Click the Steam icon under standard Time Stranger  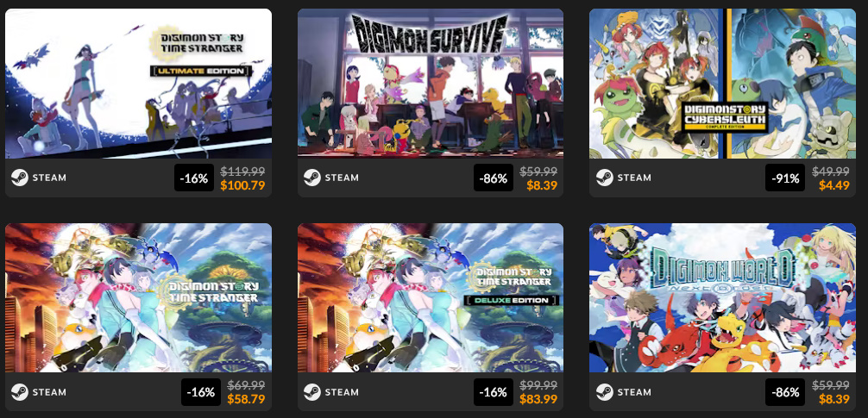(19, 392)
